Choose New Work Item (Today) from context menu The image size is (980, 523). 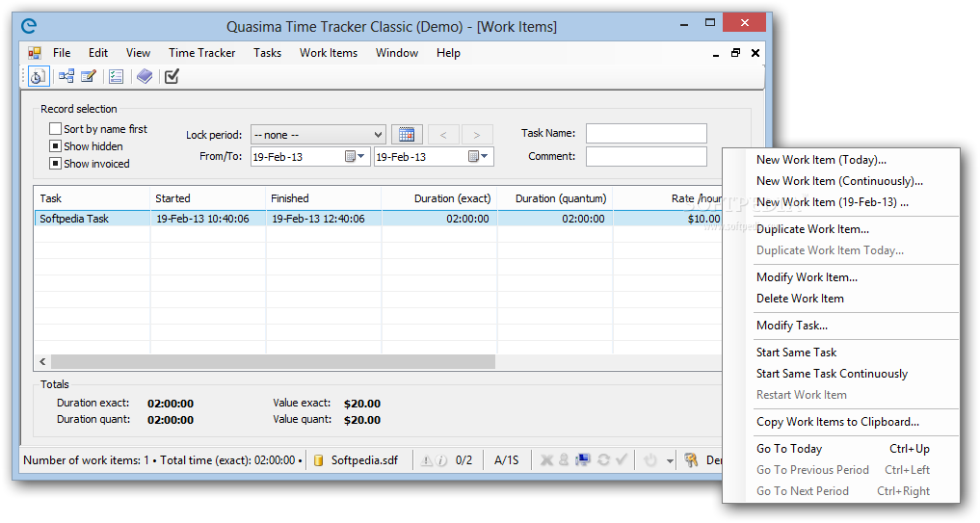[x=840, y=160]
